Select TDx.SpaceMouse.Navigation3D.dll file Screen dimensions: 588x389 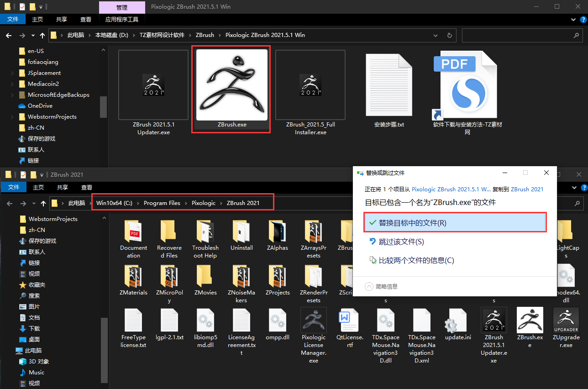pyautogui.click(x=386, y=336)
